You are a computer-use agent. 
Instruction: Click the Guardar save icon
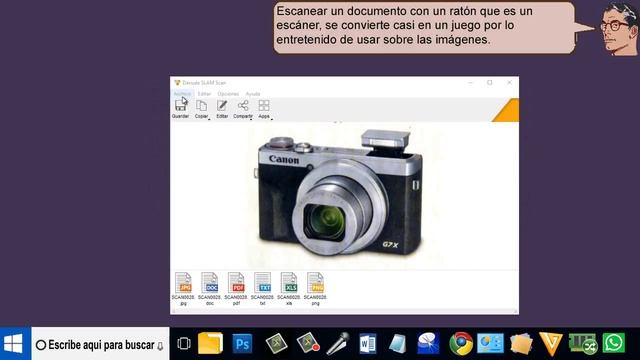coord(180,105)
